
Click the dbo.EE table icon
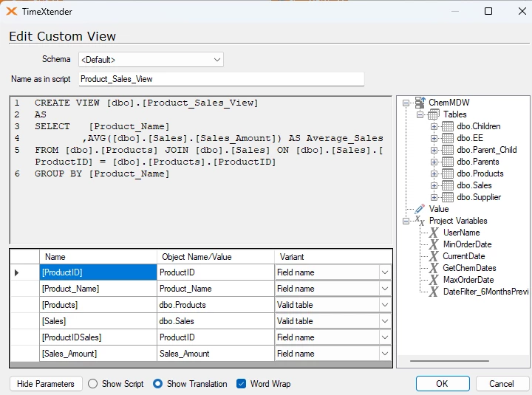(x=448, y=138)
